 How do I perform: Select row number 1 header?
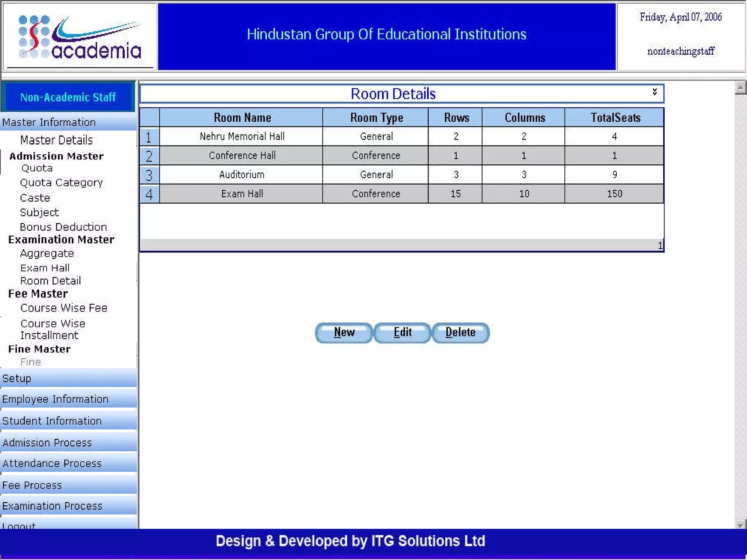[149, 137]
